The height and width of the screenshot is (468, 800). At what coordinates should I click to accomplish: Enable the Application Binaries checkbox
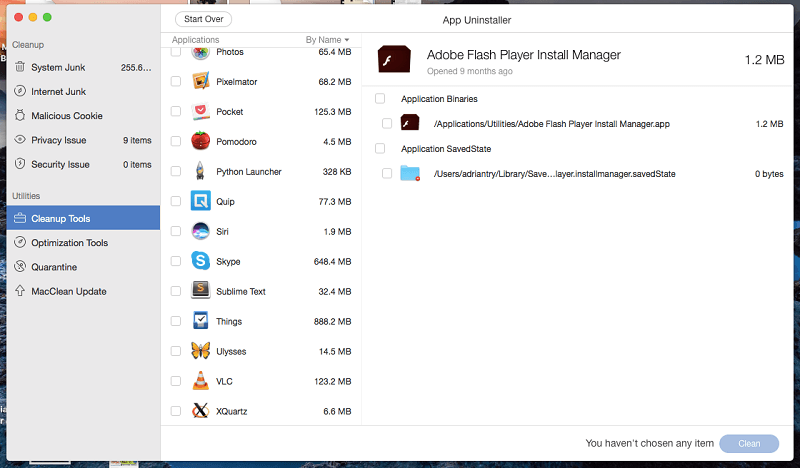(380, 98)
